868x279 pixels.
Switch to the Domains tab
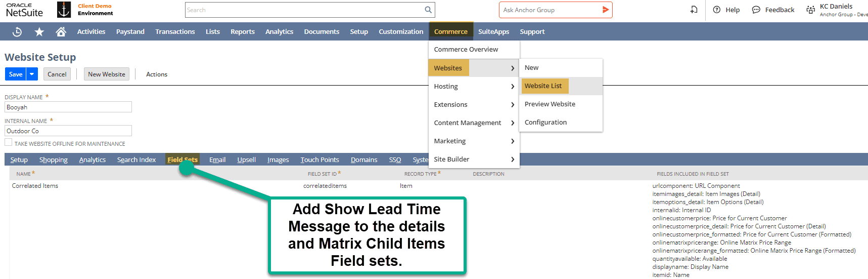(364, 160)
